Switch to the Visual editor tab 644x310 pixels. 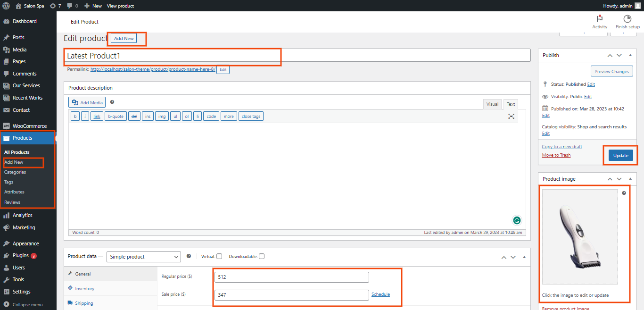492,104
